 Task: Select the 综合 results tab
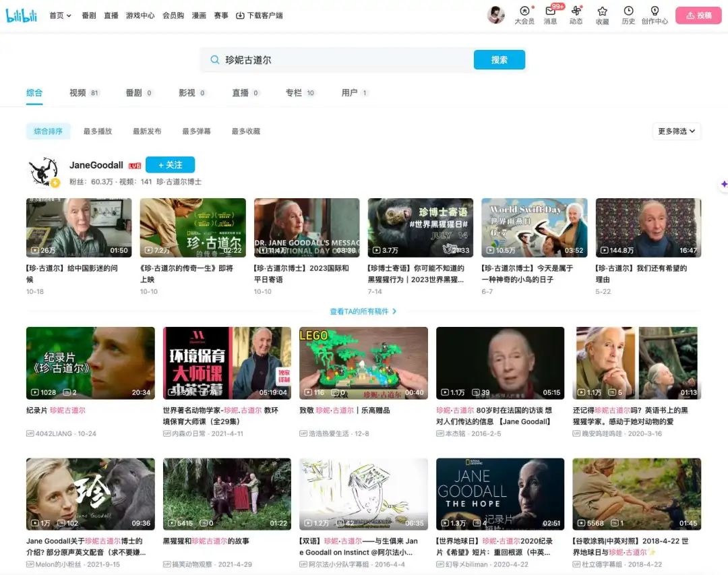click(x=34, y=93)
